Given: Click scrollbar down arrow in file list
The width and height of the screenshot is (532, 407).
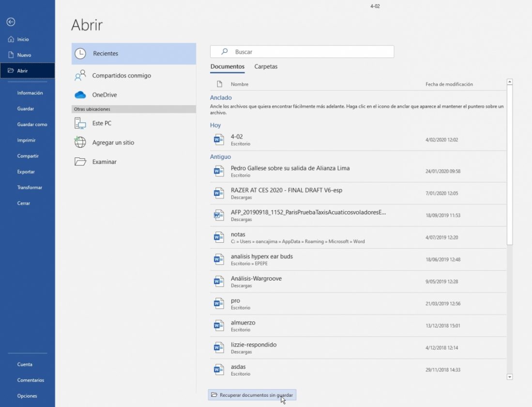Looking at the screenshot, I should pos(509,376).
